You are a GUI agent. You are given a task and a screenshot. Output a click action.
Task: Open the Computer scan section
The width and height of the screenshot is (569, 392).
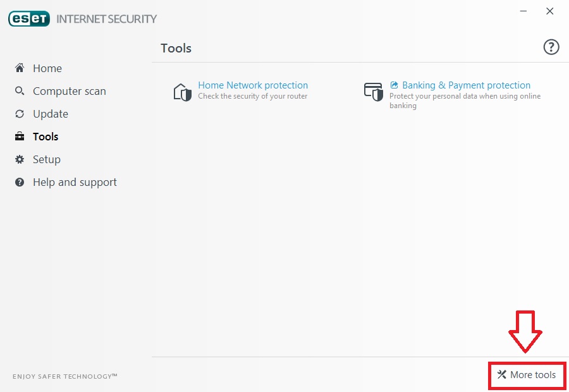70,91
